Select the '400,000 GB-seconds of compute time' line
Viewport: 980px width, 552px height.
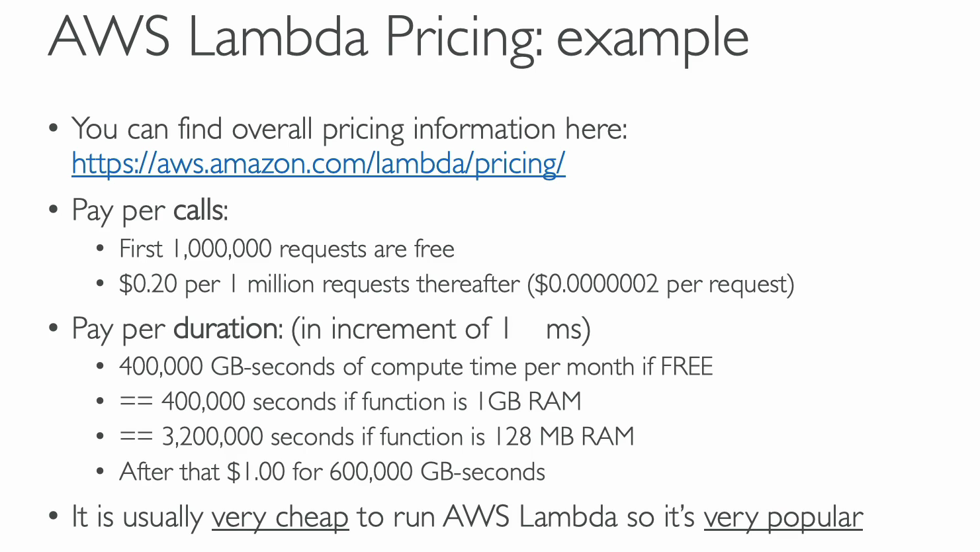[416, 367]
